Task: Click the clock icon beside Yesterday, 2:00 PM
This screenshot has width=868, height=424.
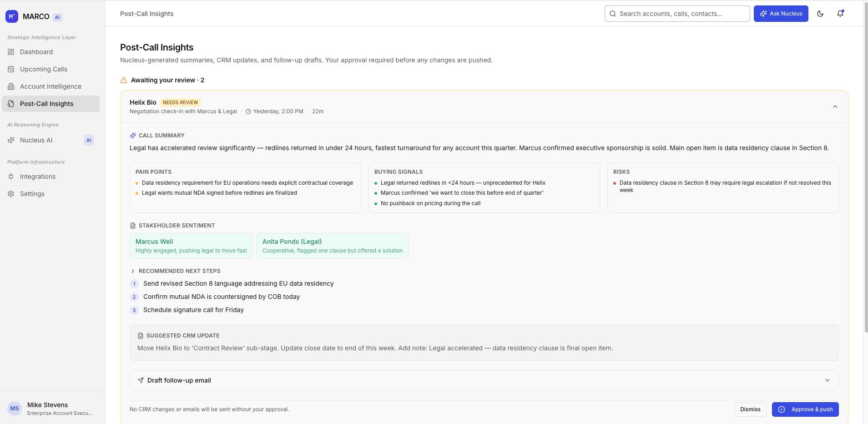Action: [x=248, y=111]
